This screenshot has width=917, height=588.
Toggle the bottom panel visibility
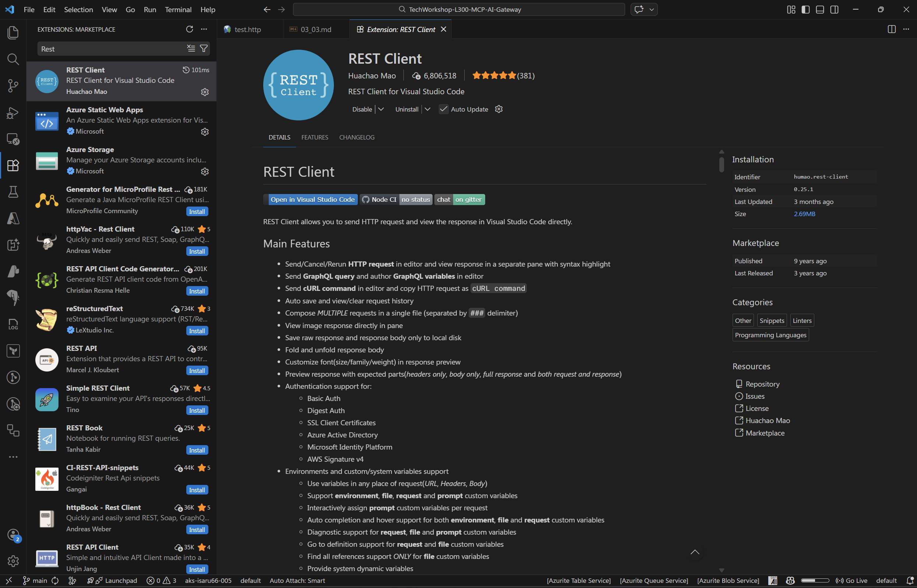click(820, 10)
